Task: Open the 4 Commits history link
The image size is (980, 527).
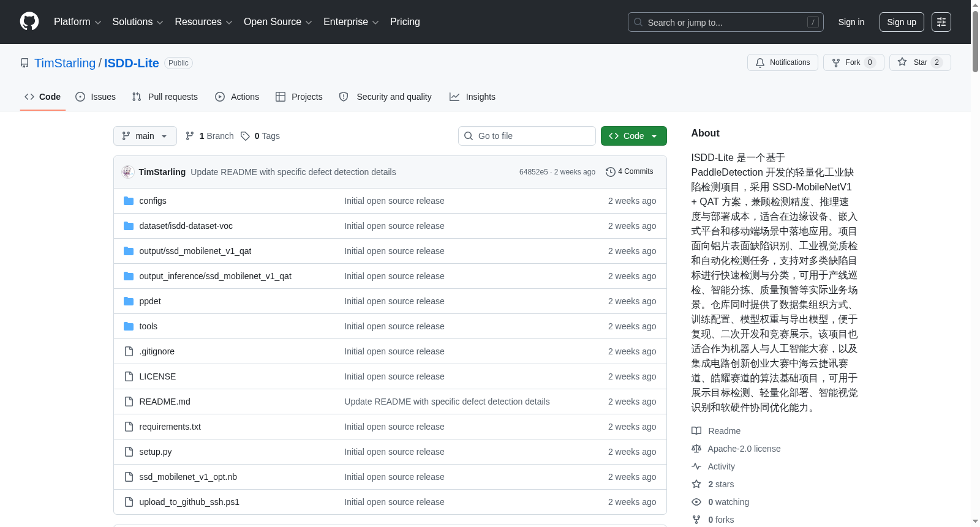Action: point(629,171)
